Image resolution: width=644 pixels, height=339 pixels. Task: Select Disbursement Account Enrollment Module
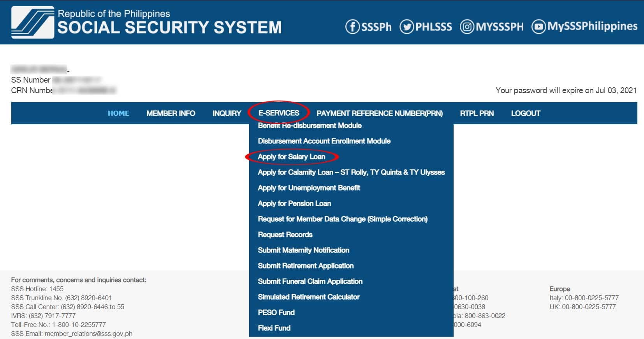click(324, 141)
